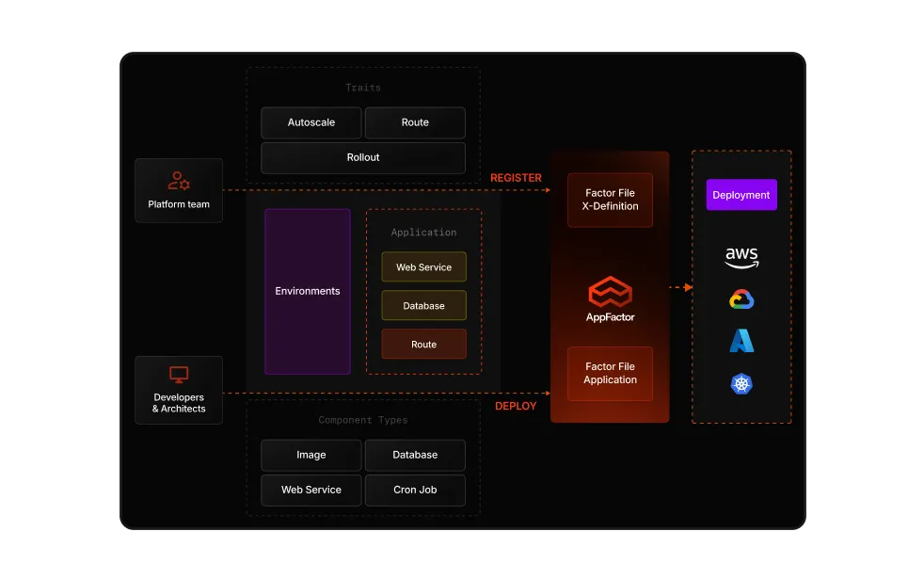The image size is (924, 580).
Task: Click the Component Types heading text
Action: (363, 420)
